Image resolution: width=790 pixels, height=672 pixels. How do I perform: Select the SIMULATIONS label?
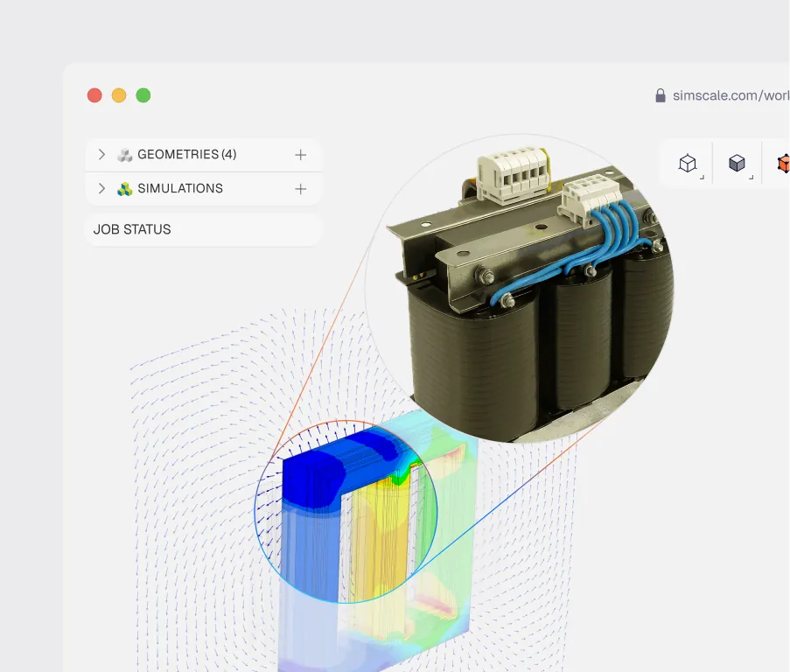[180, 188]
